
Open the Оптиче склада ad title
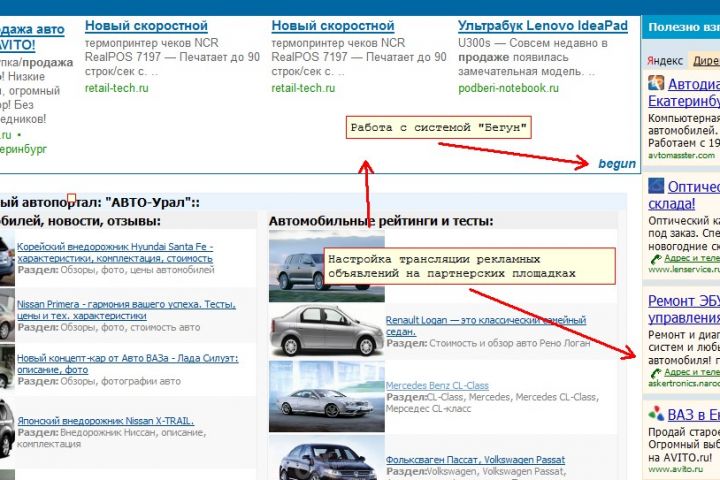(684, 195)
